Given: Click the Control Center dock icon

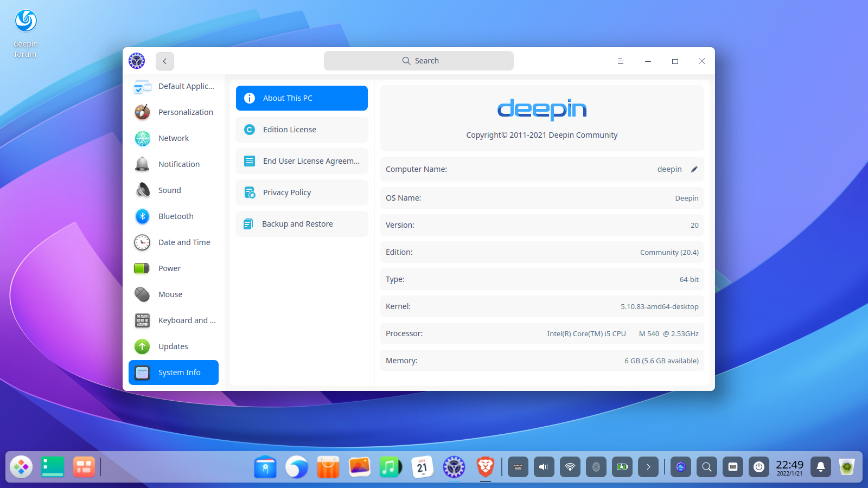Looking at the screenshot, I should point(454,466).
